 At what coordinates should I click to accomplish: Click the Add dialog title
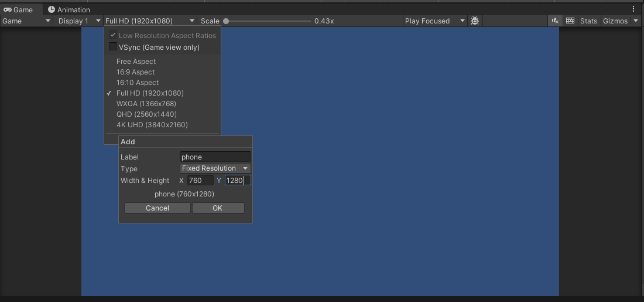coord(128,141)
